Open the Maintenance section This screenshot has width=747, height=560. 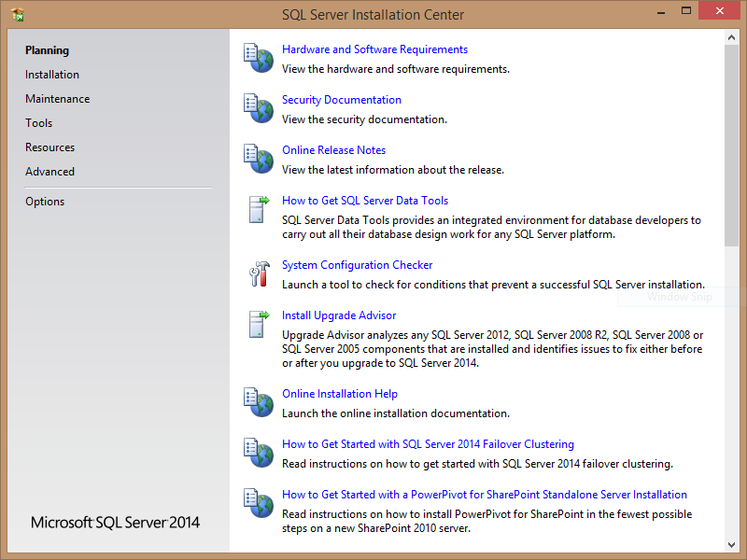point(58,99)
